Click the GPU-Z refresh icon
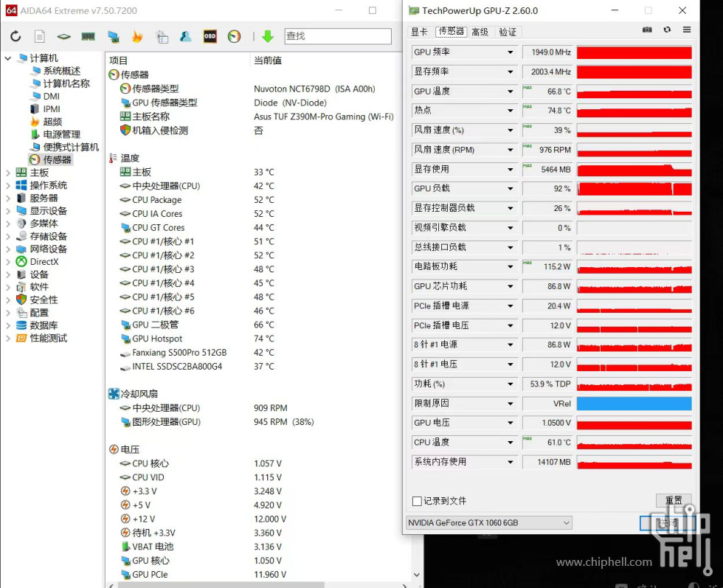 click(x=667, y=30)
